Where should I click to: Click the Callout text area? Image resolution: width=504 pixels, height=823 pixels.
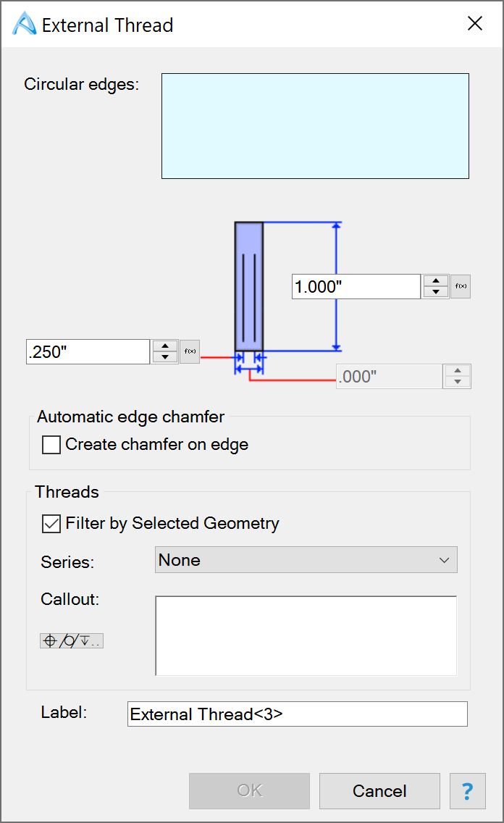(306, 635)
